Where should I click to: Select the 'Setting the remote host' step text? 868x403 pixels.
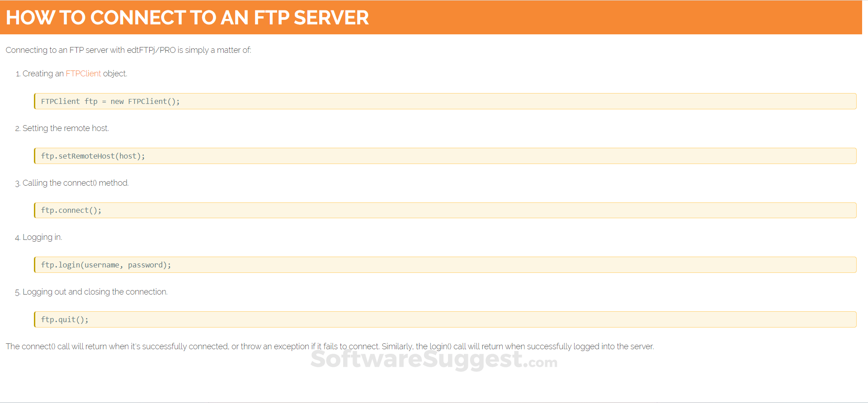(66, 128)
